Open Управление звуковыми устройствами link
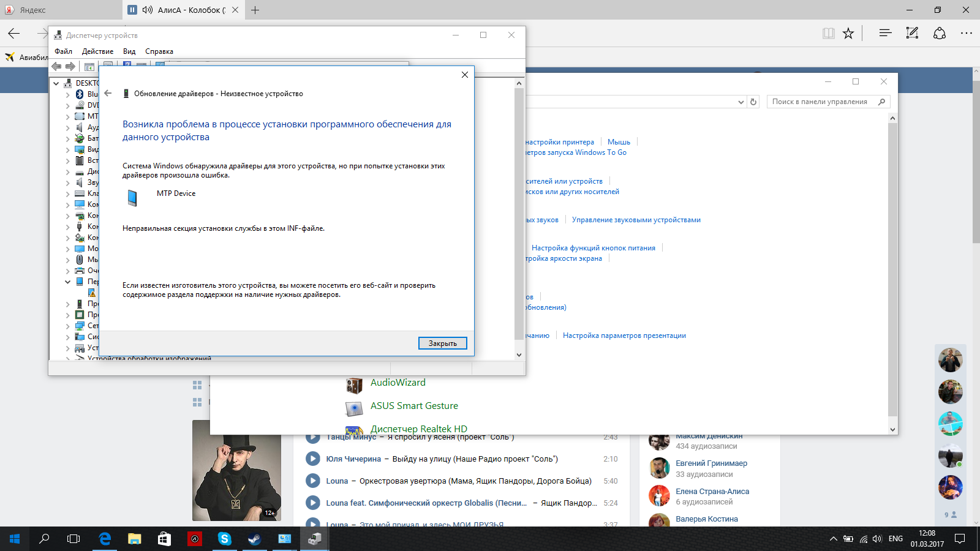Viewport: 980px width, 551px height. (x=636, y=220)
